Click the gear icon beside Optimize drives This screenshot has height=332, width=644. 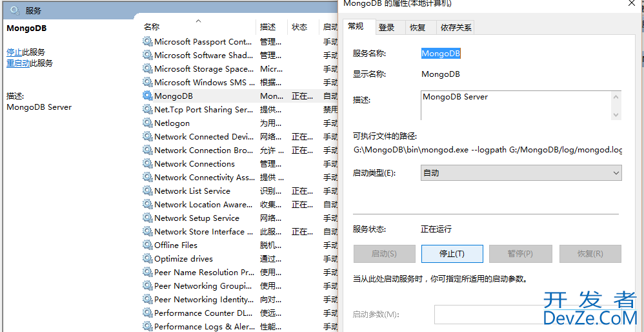pyautogui.click(x=147, y=258)
